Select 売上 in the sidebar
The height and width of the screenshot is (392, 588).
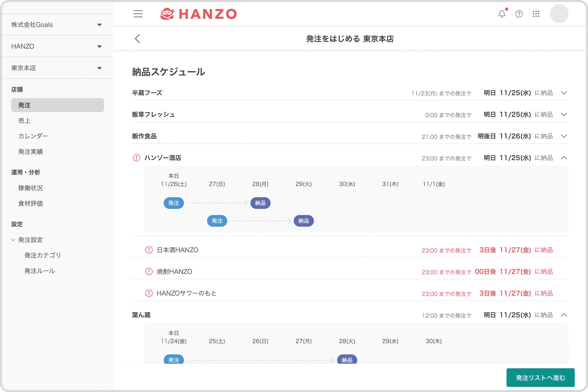tap(24, 121)
